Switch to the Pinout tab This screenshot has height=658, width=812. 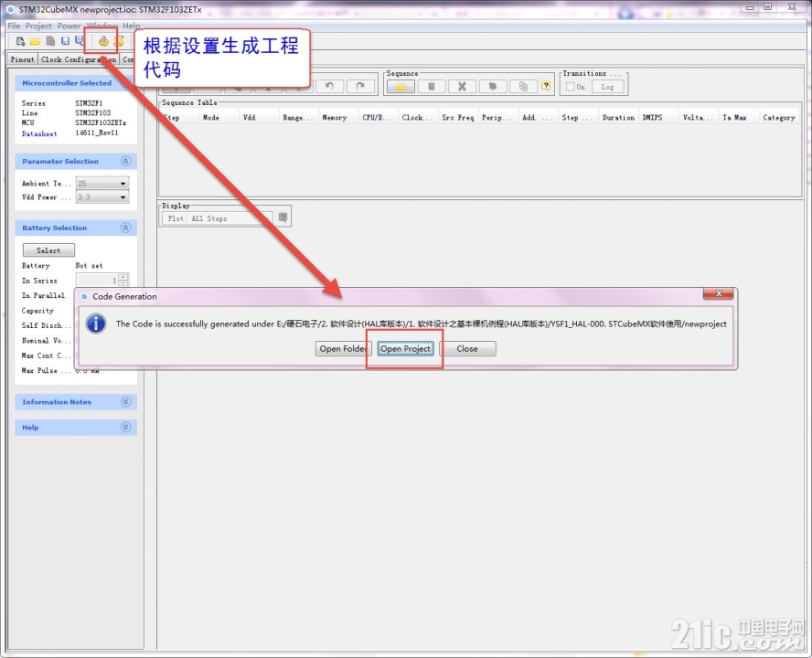[22, 59]
